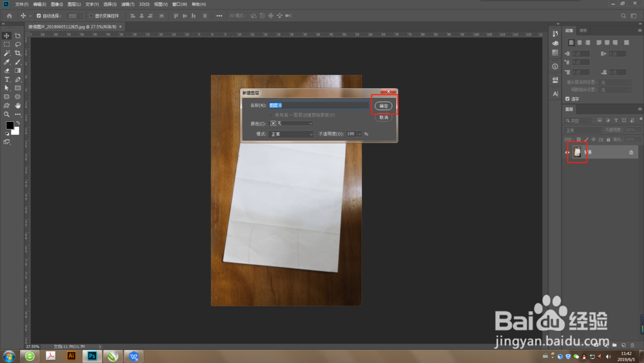The height and width of the screenshot is (363, 644).
Task: Toggle the type layer filter icon
Action: coord(616,120)
